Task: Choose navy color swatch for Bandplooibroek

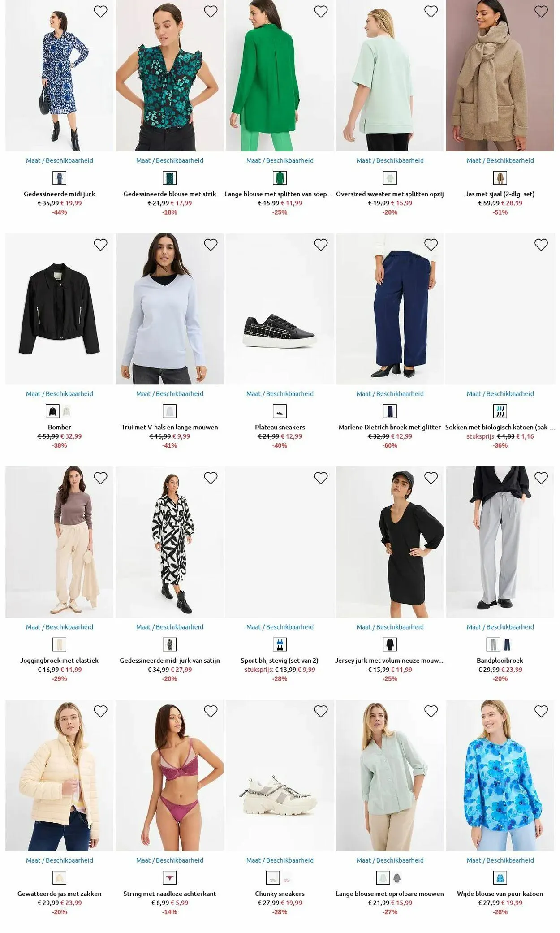Action: pyautogui.click(x=507, y=644)
